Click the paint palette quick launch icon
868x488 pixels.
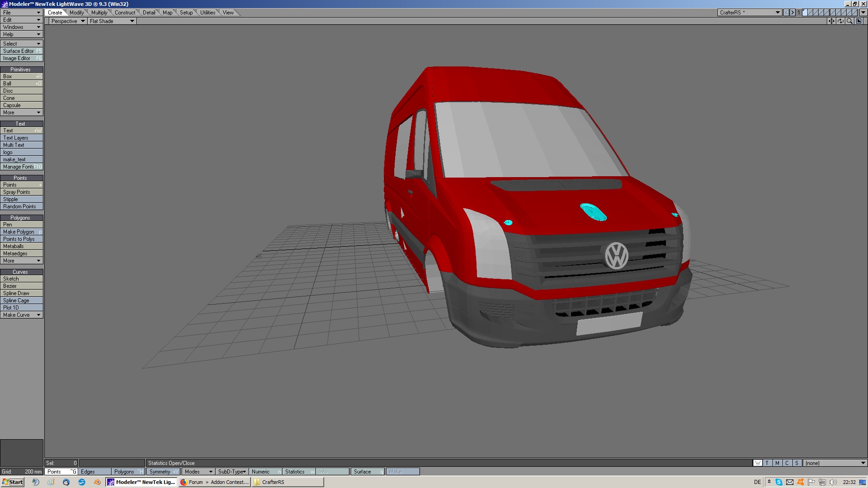51,482
